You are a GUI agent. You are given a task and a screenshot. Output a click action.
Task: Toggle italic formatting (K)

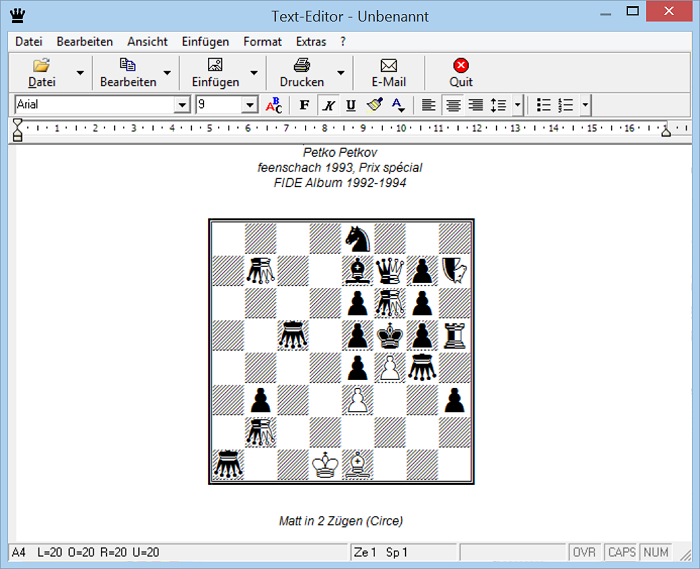[329, 105]
